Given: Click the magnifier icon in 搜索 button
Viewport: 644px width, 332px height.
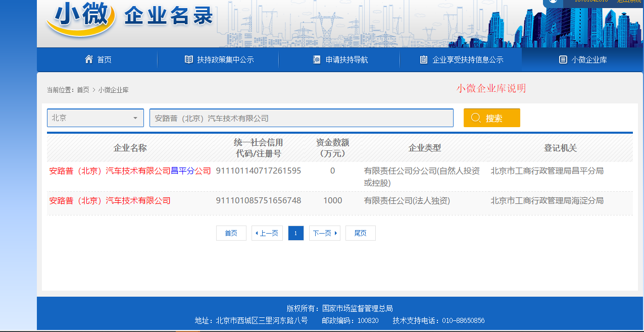Looking at the screenshot, I should [x=475, y=118].
